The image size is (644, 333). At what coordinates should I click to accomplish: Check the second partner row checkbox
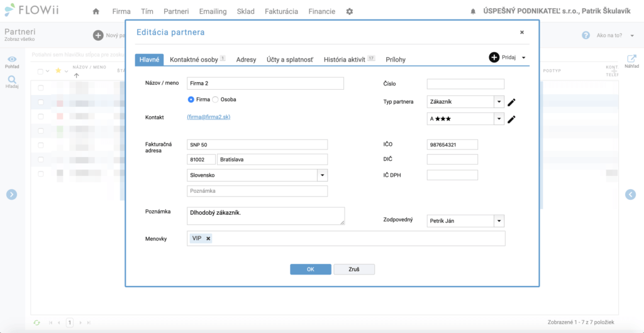[41, 102]
